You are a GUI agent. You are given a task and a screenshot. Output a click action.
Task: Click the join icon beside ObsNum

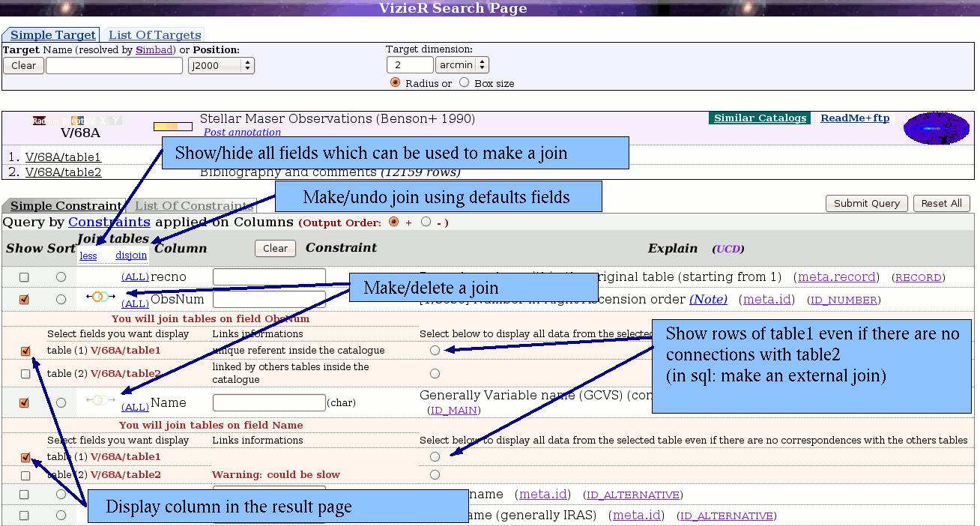[100, 297]
